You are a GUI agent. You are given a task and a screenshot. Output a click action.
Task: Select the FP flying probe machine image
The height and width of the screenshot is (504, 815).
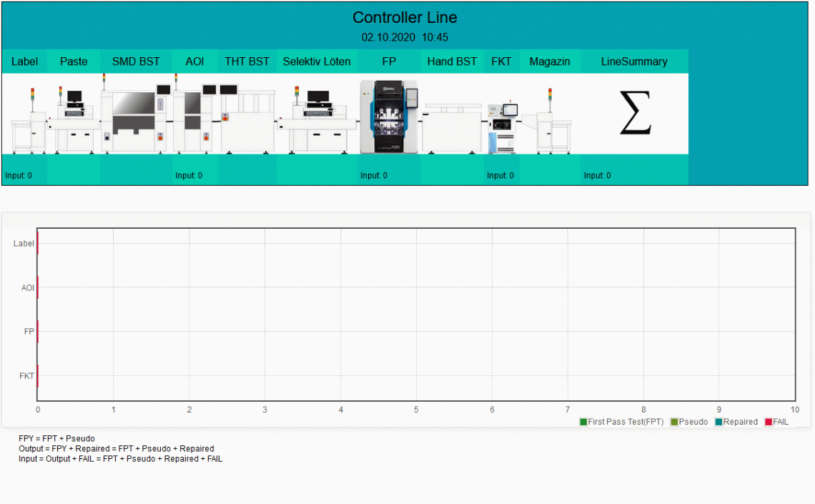[388, 117]
